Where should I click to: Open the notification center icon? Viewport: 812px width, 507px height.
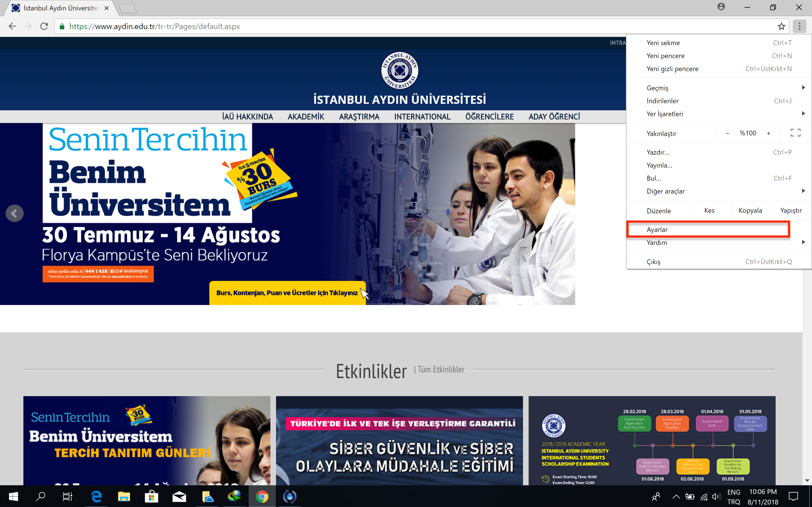(x=793, y=497)
